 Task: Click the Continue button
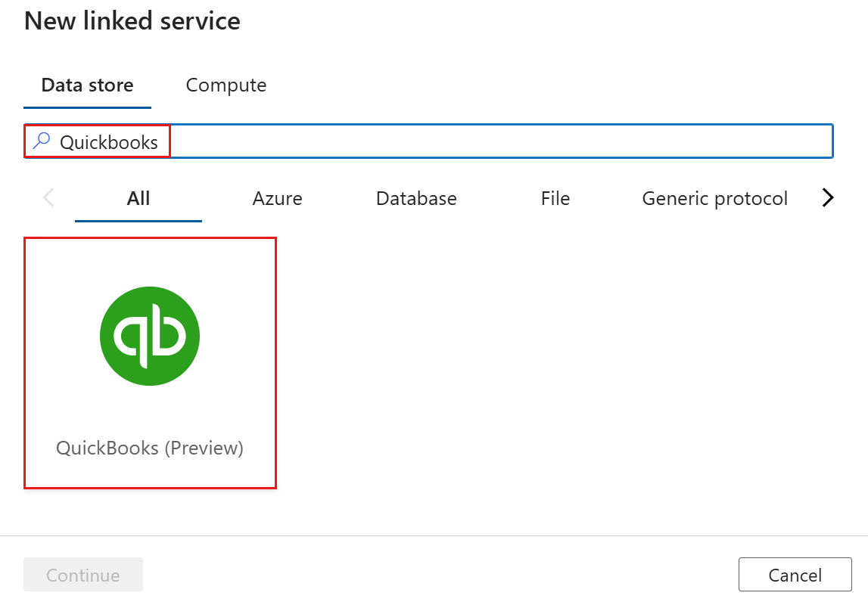click(83, 574)
